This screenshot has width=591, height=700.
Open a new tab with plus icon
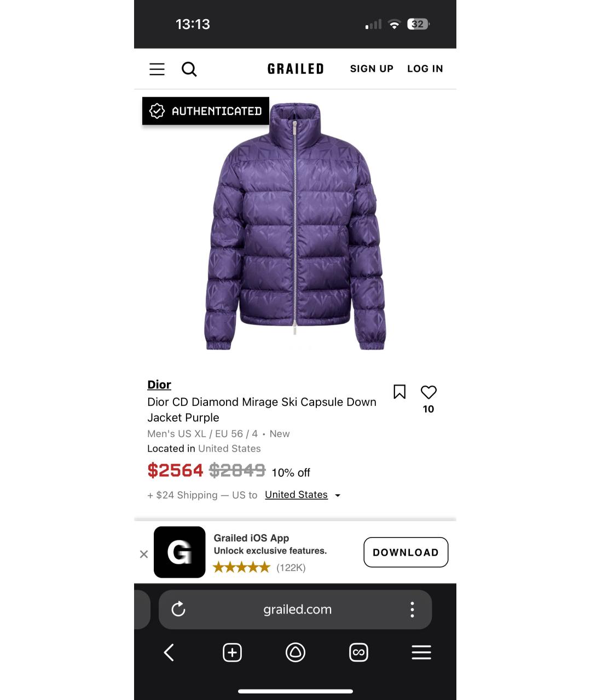232,652
